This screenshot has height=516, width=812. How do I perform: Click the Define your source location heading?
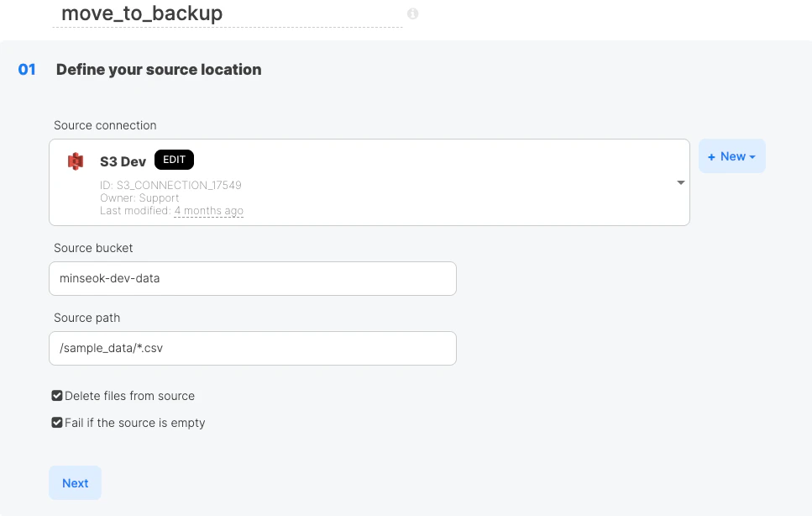pos(158,70)
